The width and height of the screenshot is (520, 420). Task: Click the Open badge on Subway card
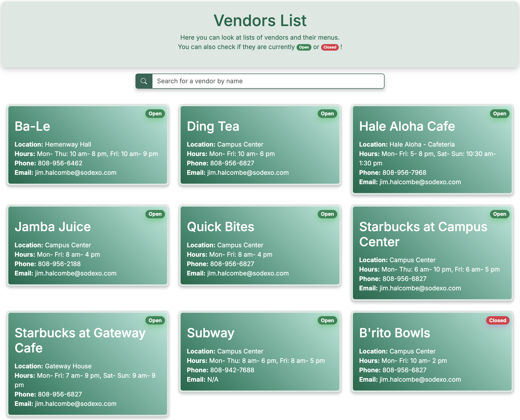327,320
